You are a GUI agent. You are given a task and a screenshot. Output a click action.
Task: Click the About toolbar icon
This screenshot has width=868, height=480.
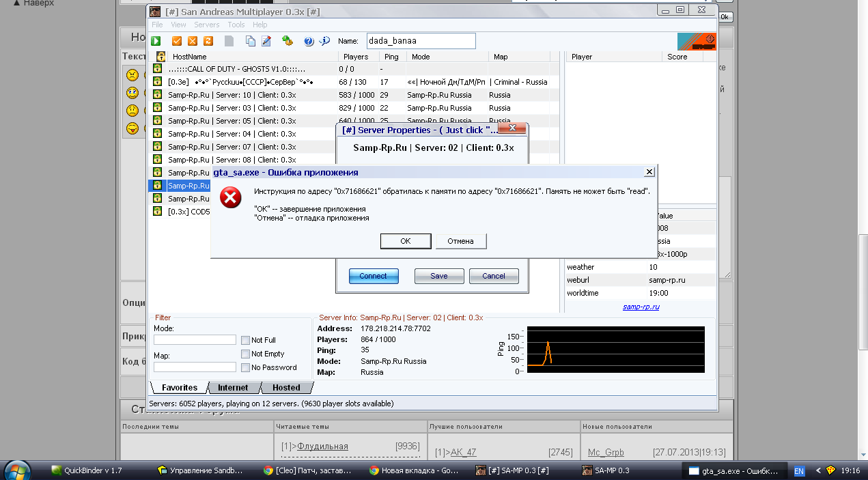pyautogui.click(x=325, y=41)
